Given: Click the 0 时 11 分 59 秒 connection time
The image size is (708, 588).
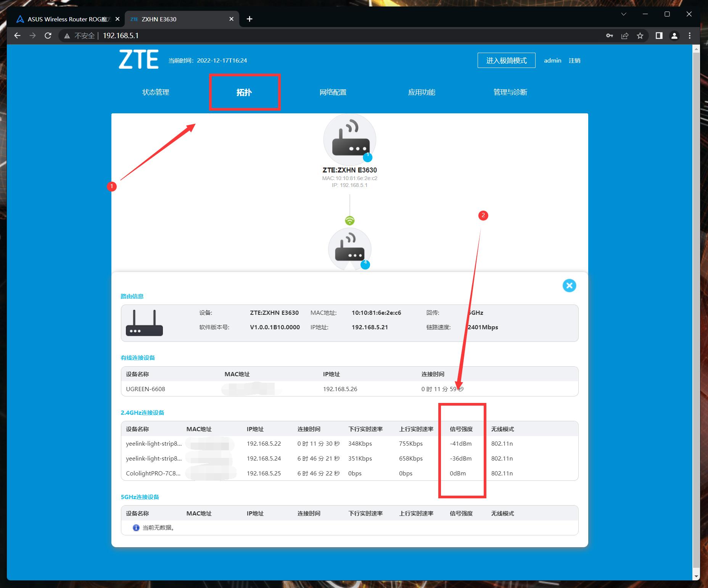Looking at the screenshot, I should [x=443, y=389].
